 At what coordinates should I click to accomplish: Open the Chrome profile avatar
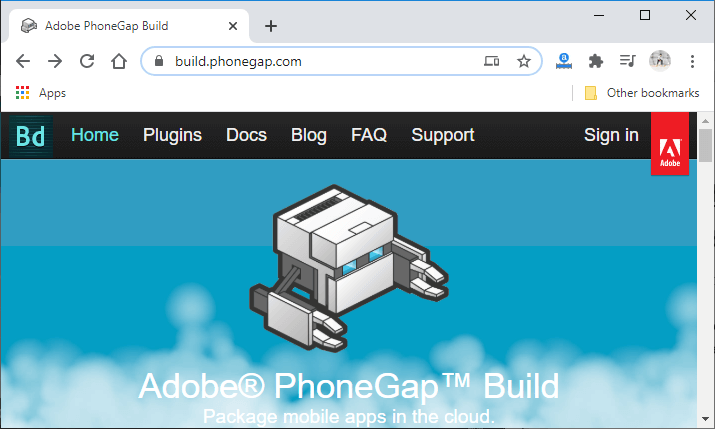point(660,61)
